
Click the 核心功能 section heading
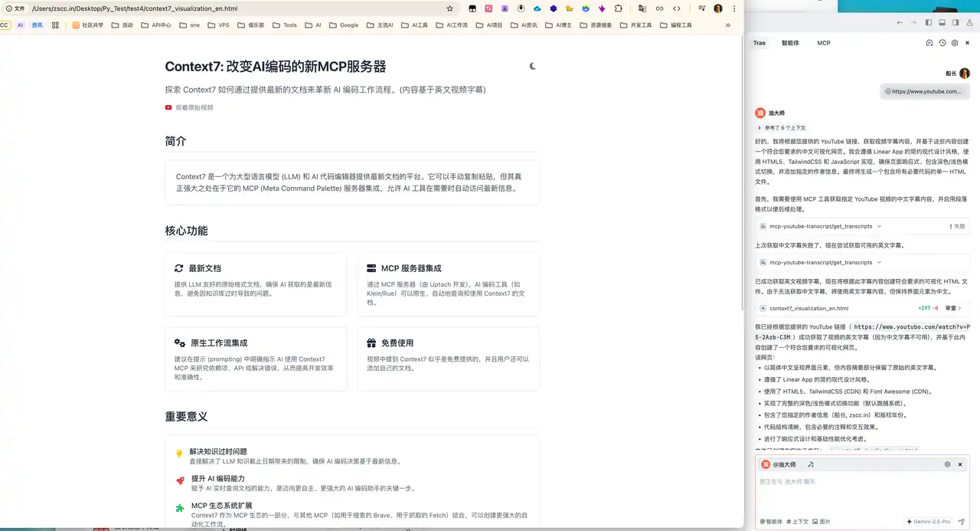[x=186, y=231]
